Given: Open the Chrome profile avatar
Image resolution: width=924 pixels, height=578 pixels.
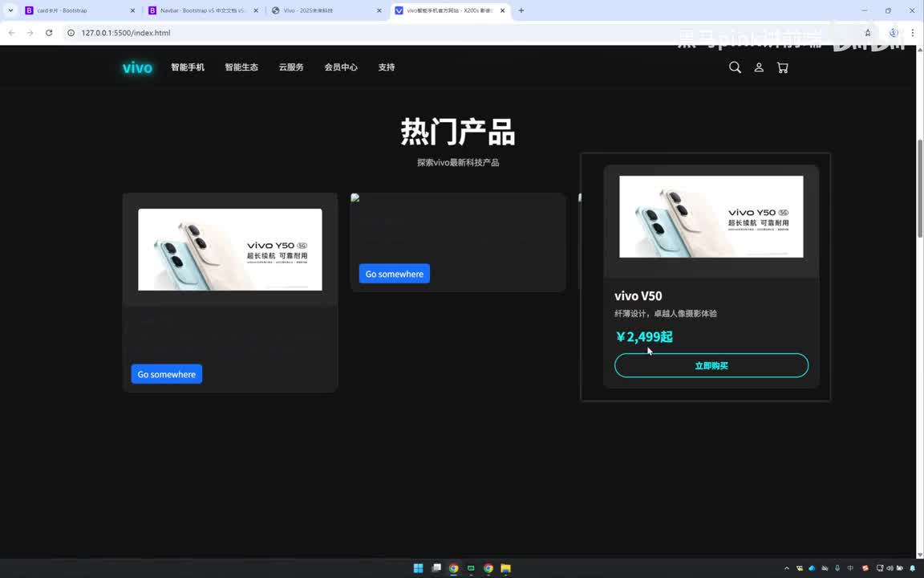Looking at the screenshot, I should tap(894, 33).
